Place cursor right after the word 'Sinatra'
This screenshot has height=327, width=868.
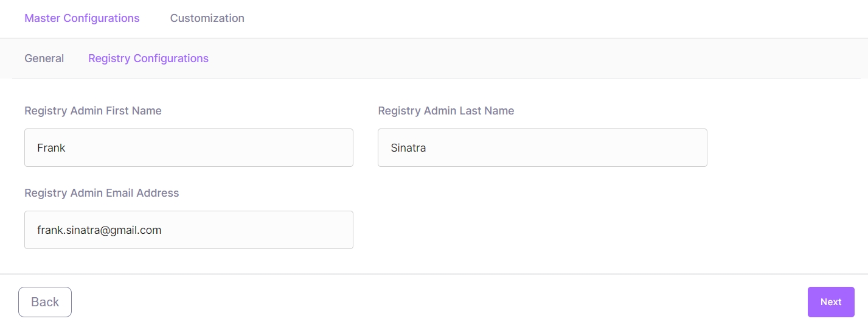tap(427, 148)
